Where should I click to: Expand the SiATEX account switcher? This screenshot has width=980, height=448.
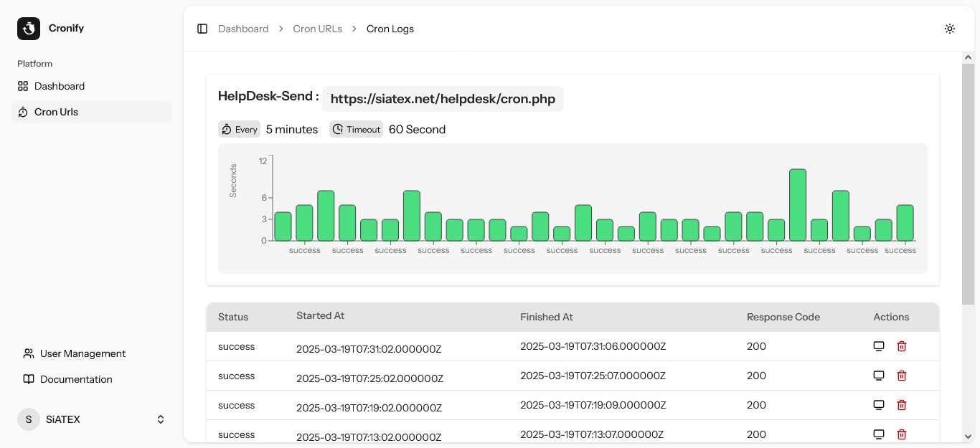160,419
